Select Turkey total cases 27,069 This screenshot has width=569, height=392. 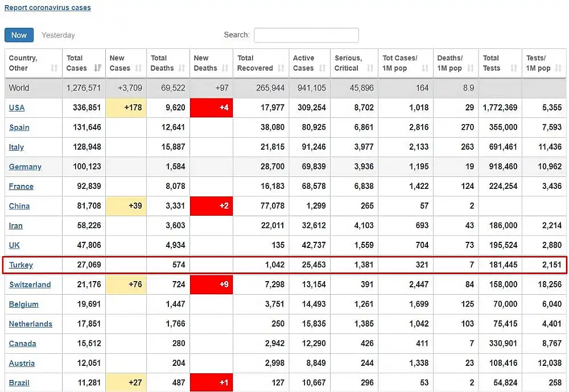coord(89,265)
